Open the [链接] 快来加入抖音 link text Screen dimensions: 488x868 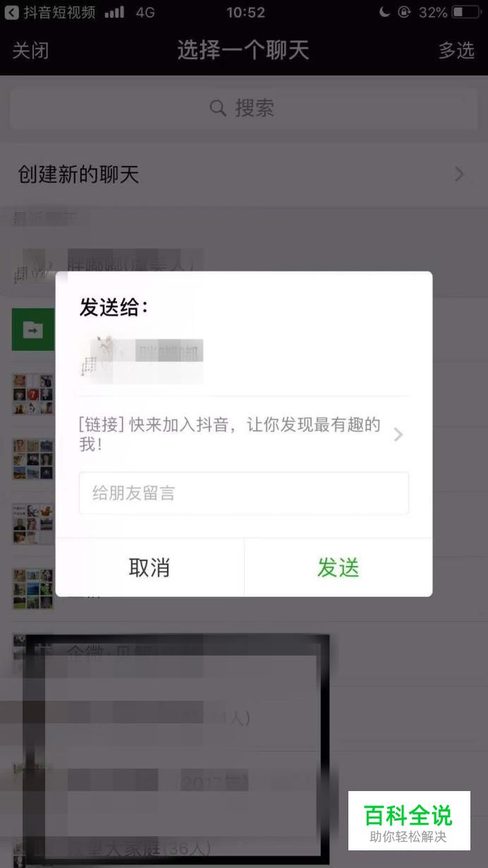click(230, 434)
